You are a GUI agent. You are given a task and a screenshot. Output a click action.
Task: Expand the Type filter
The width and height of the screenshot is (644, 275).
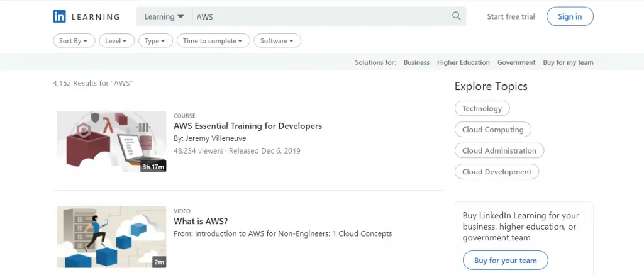click(156, 41)
